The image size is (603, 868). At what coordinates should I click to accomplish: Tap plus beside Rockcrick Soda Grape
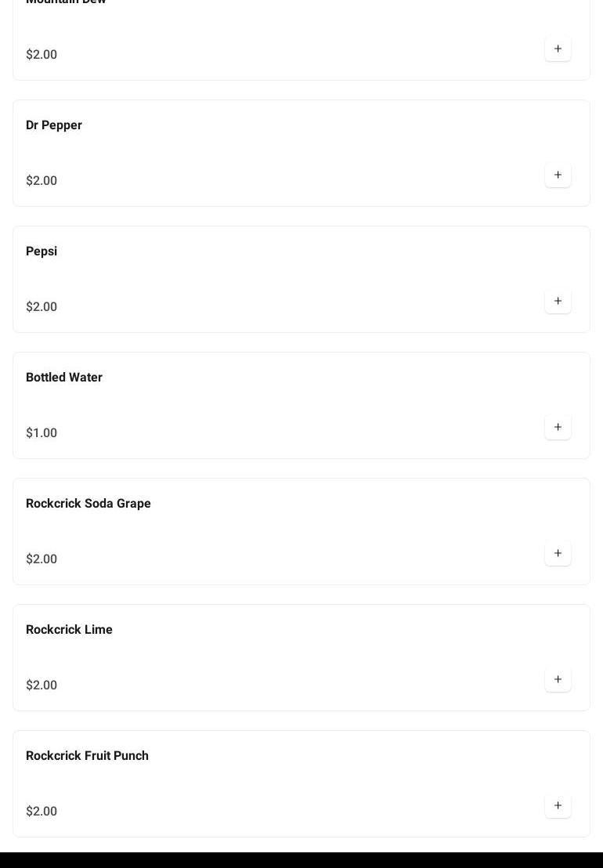[x=558, y=554]
